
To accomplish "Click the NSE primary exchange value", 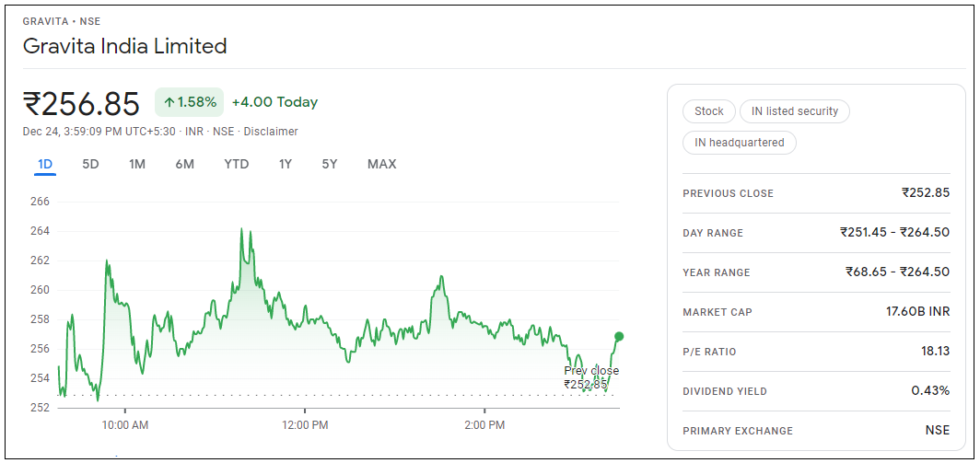I will point(938,430).
